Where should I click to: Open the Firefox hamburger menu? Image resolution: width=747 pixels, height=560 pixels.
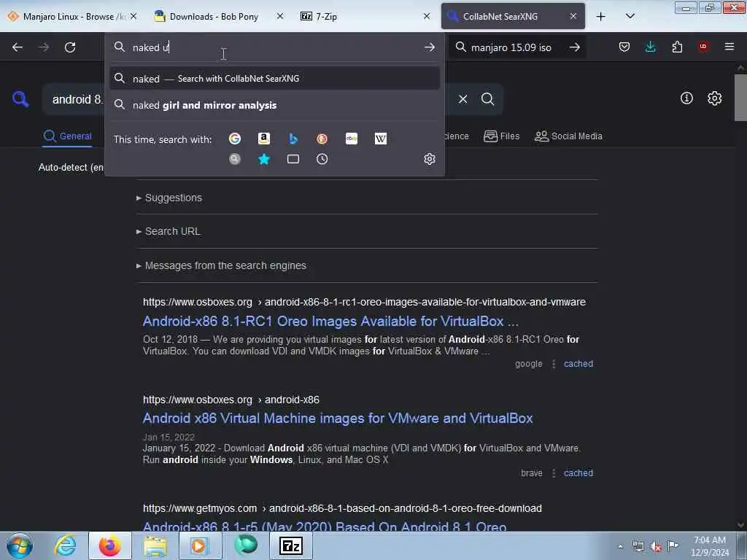pyautogui.click(x=729, y=47)
